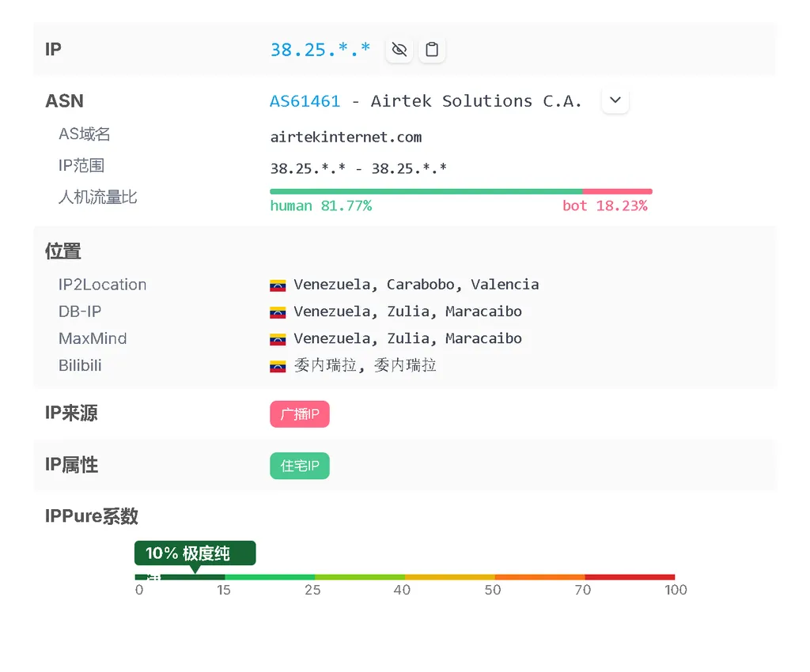Image resolution: width=810 pixels, height=672 pixels.
Task: Click the IPPure系数 heading
Action: coord(92,516)
